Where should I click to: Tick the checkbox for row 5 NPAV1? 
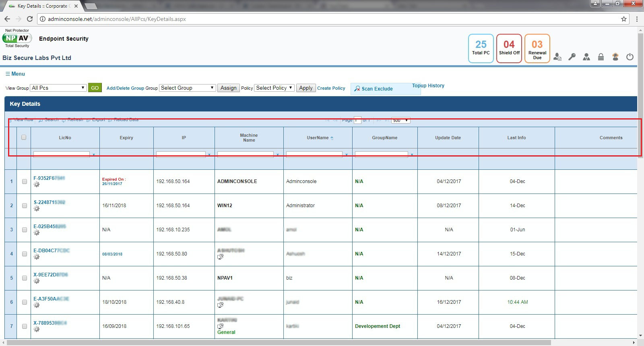(x=25, y=278)
